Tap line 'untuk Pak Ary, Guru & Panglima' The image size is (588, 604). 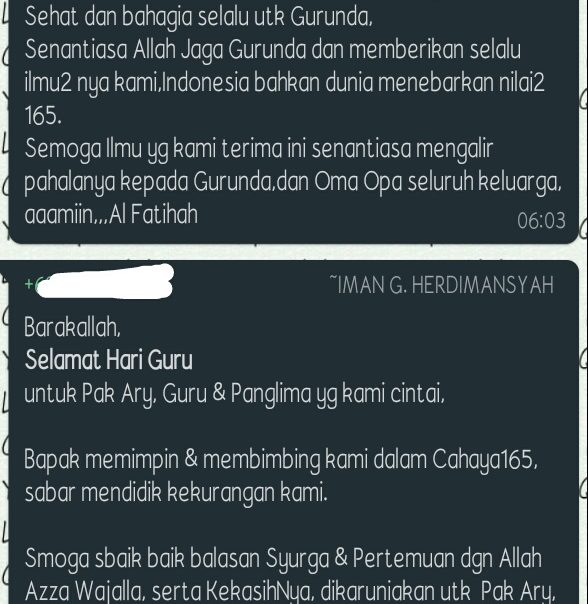[235, 394]
